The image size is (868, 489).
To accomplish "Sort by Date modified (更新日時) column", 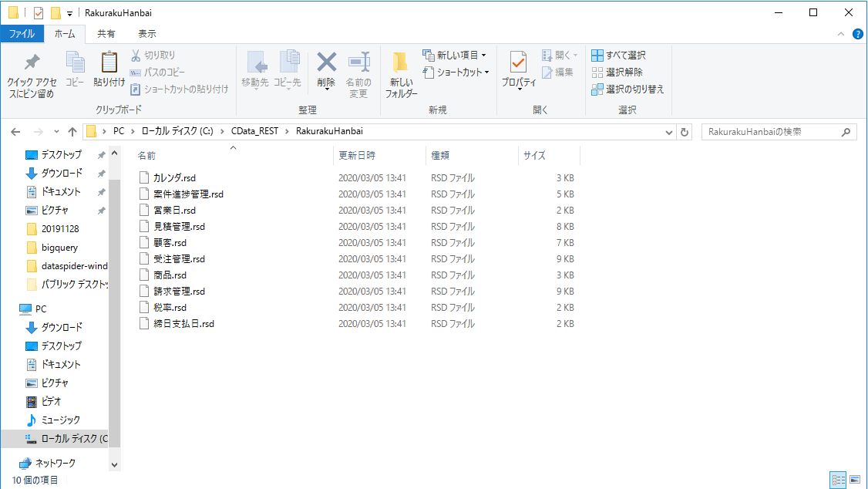I will tap(357, 156).
